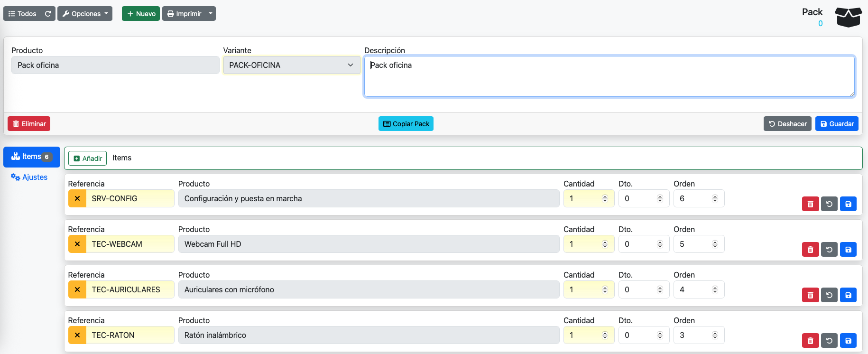Click the refresh icon beside Todos
868x354 pixels.
click(48, 14)
